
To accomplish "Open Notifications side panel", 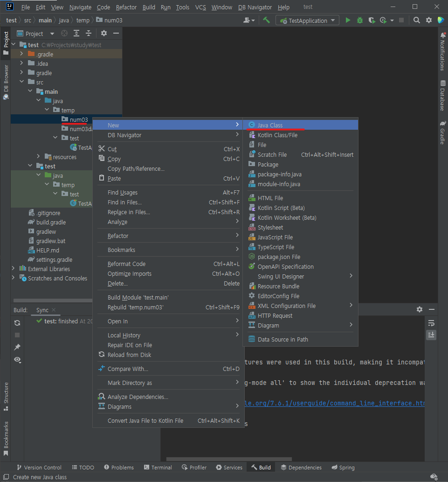I will [x=442, y=51].
